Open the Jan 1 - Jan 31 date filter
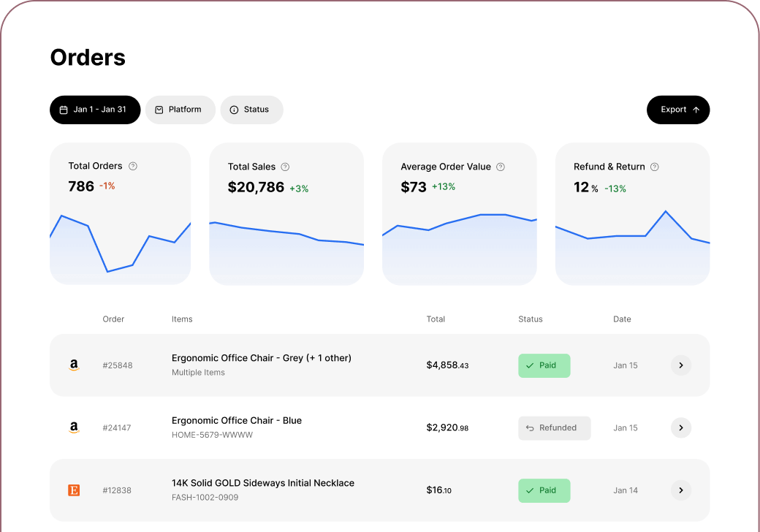The image size is (760, 532). click(x=95, y=110)
